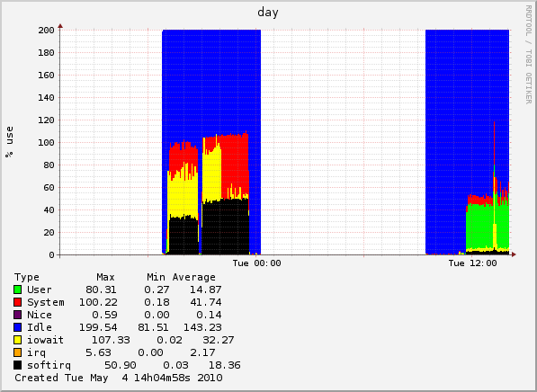Click the 'day' graph title
The height and width of the screenshot is (392, 537).
(268, 13)
